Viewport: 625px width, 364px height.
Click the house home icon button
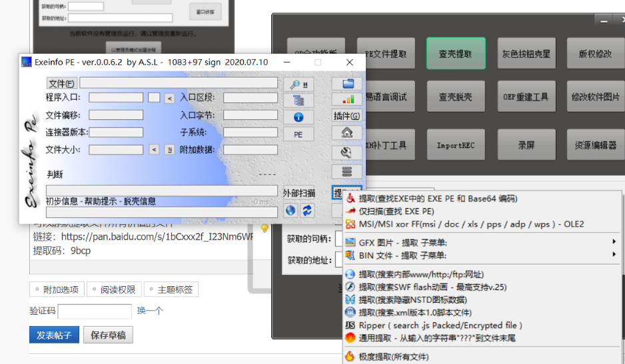tap(347, 133)
